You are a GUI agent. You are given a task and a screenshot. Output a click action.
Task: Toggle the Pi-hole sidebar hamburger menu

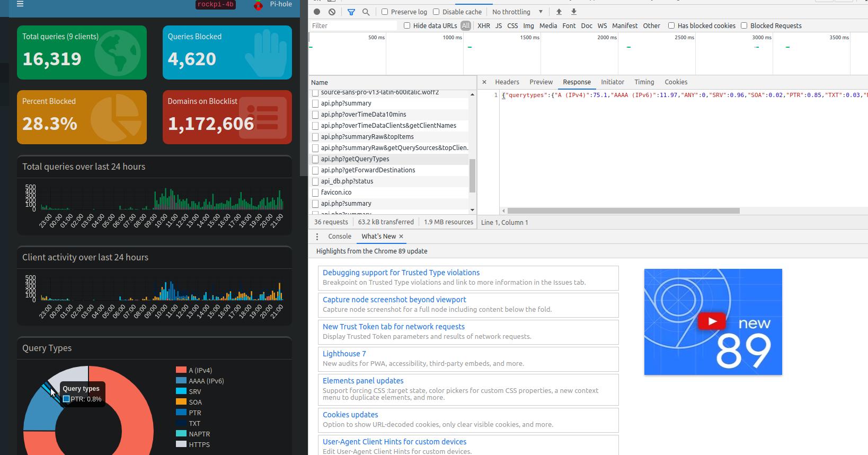(20, 4)
